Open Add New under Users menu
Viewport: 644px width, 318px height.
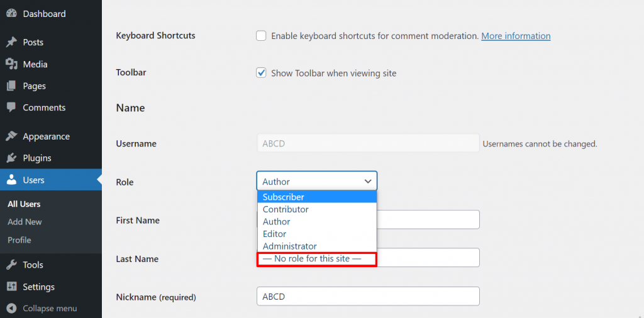pyautogui.click(x=25, y=222)
